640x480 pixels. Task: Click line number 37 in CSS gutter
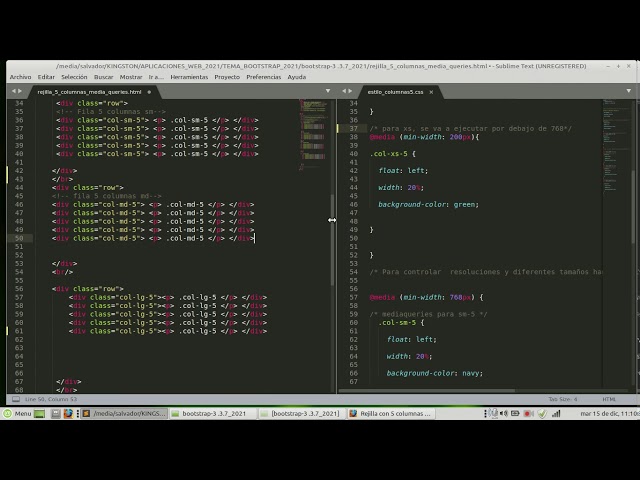pos(353,128)
